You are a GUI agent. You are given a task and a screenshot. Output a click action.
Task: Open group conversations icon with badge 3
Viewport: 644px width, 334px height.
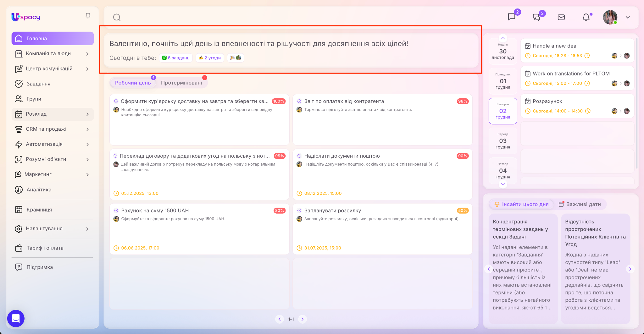(x=536, y=17)
